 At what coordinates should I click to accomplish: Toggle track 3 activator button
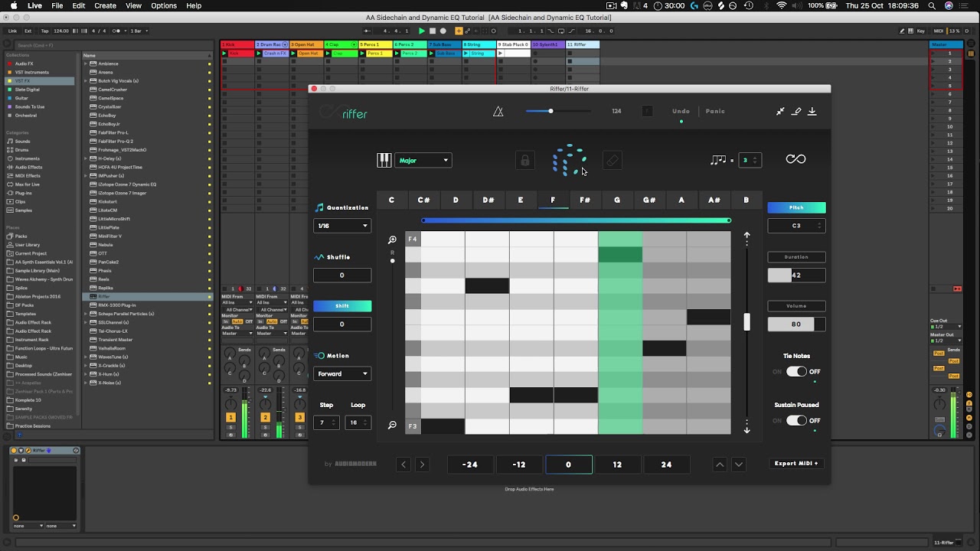[x=299, y=417]
